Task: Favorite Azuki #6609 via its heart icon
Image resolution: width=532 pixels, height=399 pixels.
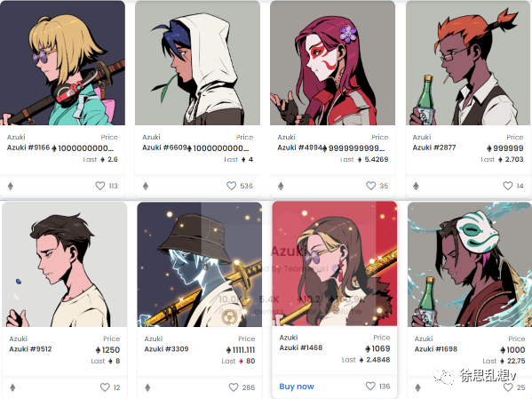Action: (x=232, y=186)
